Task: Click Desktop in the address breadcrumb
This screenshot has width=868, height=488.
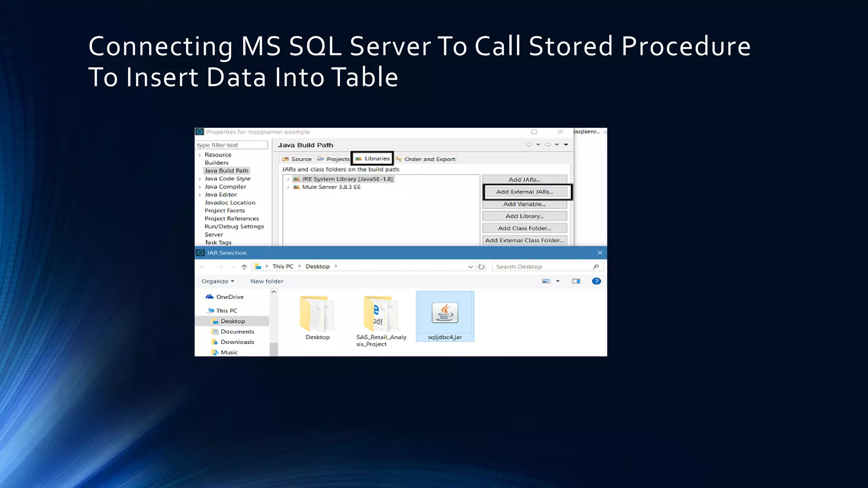Action: (x=317, y=266)
